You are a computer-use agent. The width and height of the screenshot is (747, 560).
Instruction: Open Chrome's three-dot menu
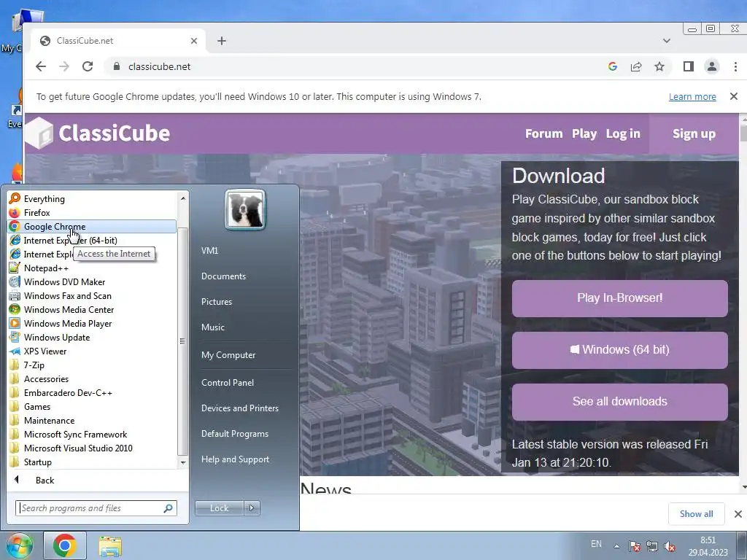pos(735,66)
